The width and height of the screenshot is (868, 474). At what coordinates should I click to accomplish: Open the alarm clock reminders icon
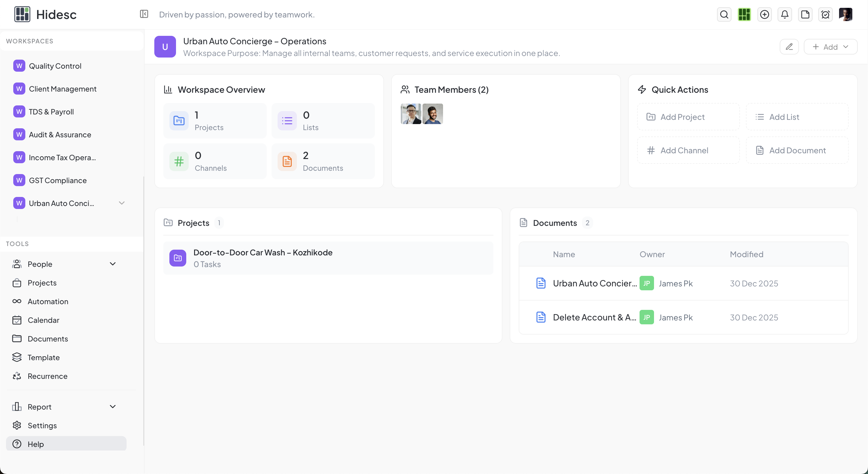825,14
